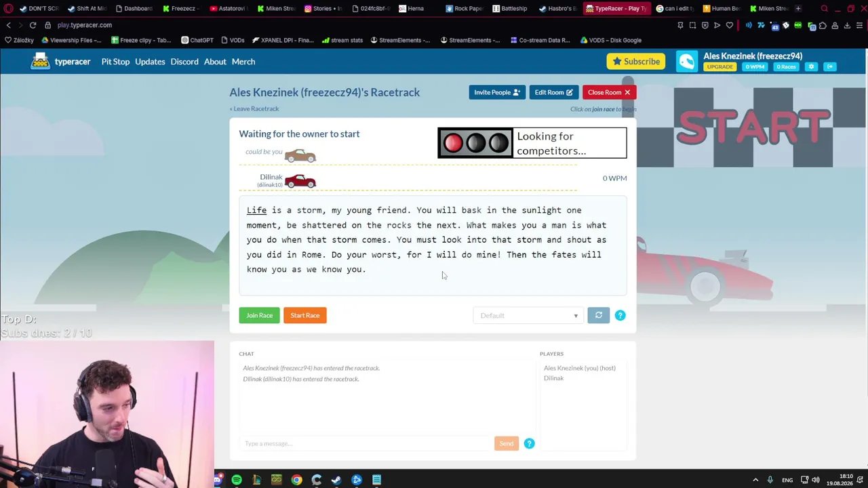Click the Notepad icon in the taskbar
This screenshot has height=488, width=868.
[x=376, y=480]
